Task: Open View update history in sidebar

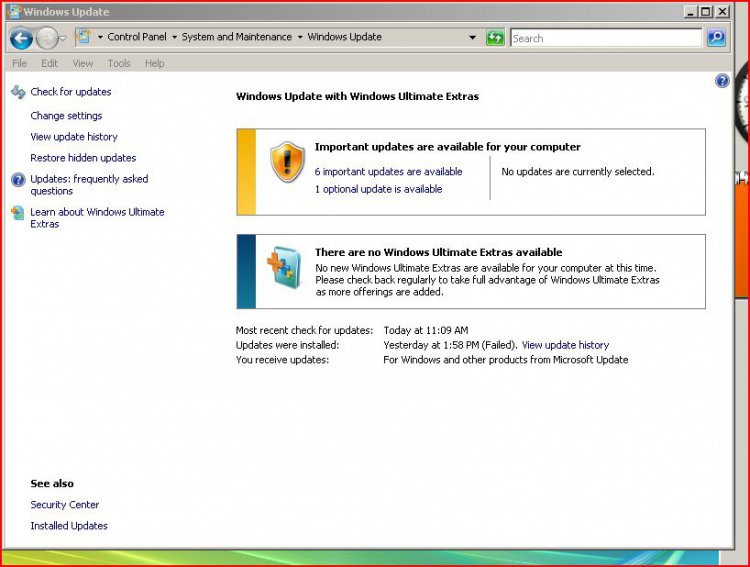Action: pyautogui.click(x=74, y=137)
